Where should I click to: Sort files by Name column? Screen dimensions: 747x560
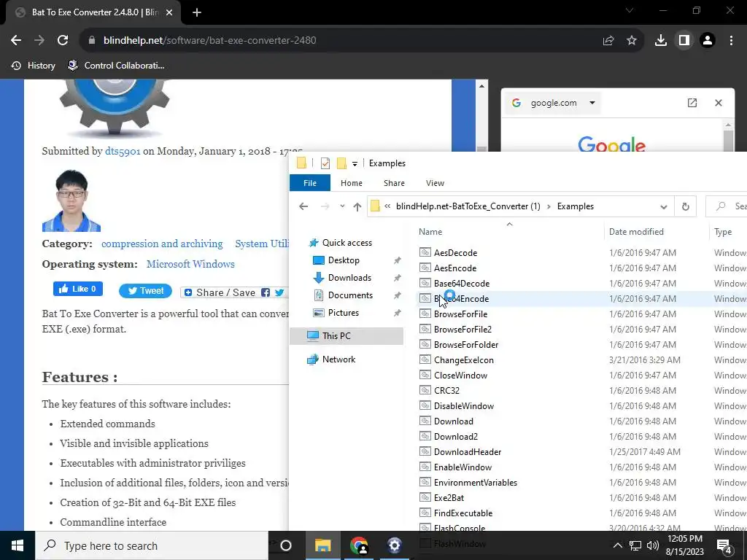click(x=430, y=232)
